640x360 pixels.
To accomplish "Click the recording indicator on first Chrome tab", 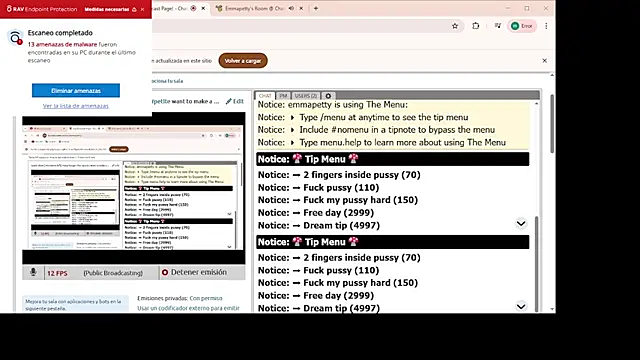I will [x=193, y=8].
